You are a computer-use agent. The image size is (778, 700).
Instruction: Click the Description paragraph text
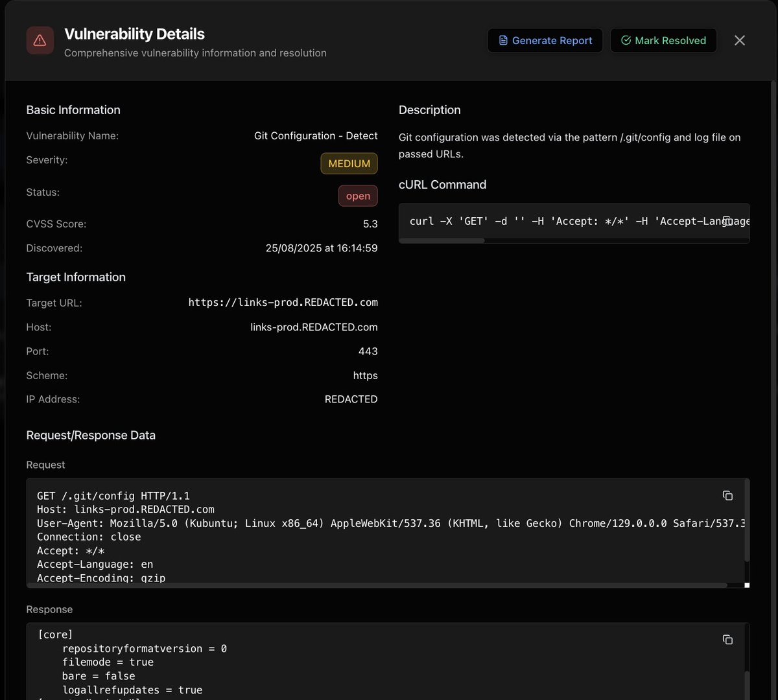pyautogui.click(x=569, y=145)
